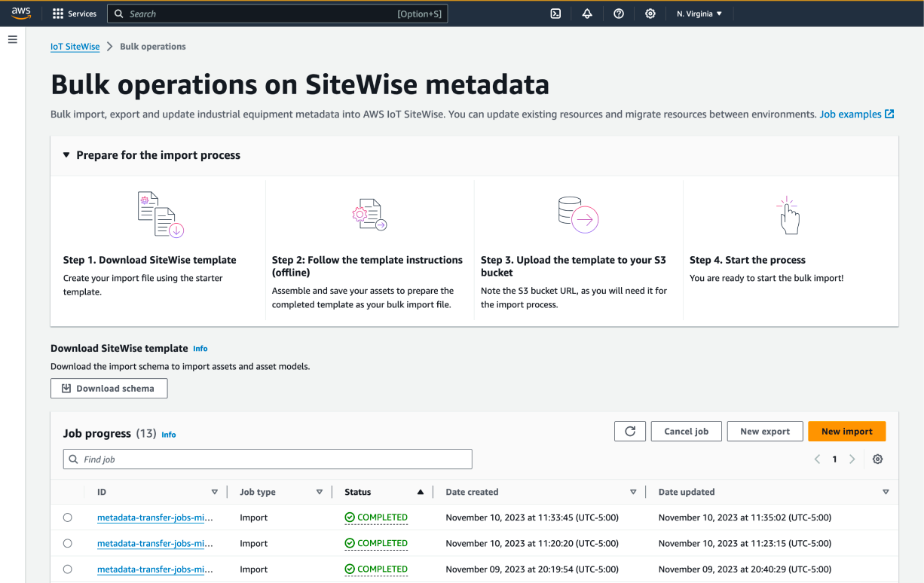Click the AWS home logo
The image size is (924, 583).
tap(20, 13)
